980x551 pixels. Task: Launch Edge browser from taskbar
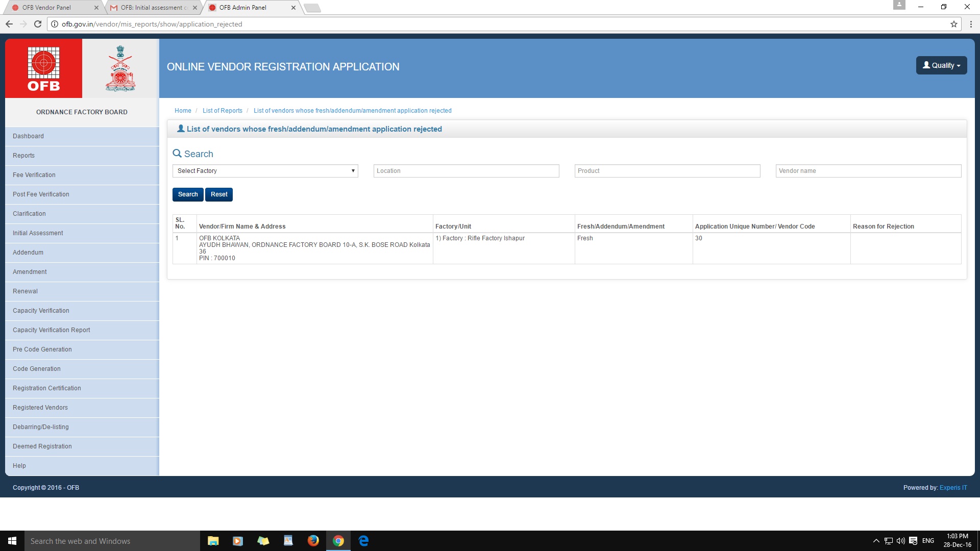point(363,541)
